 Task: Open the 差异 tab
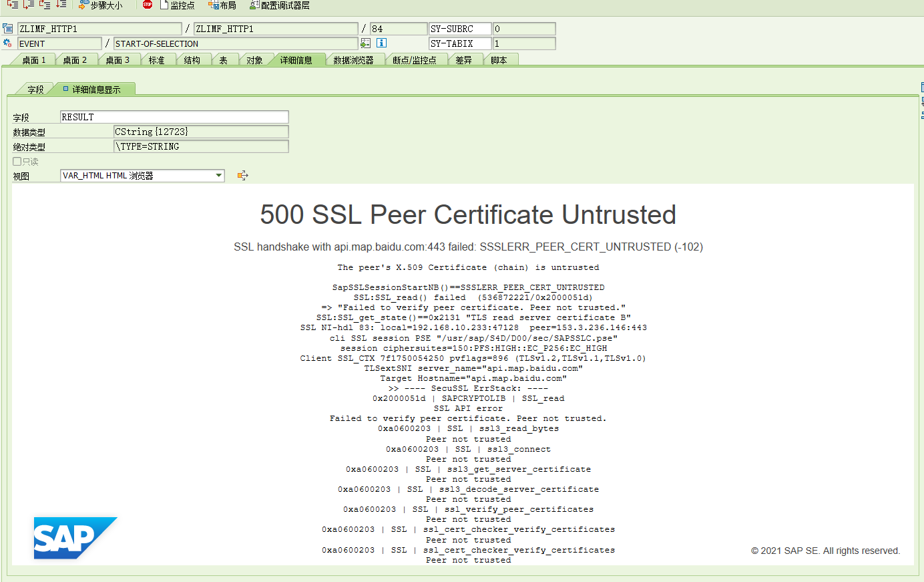(x=464, y=60)
